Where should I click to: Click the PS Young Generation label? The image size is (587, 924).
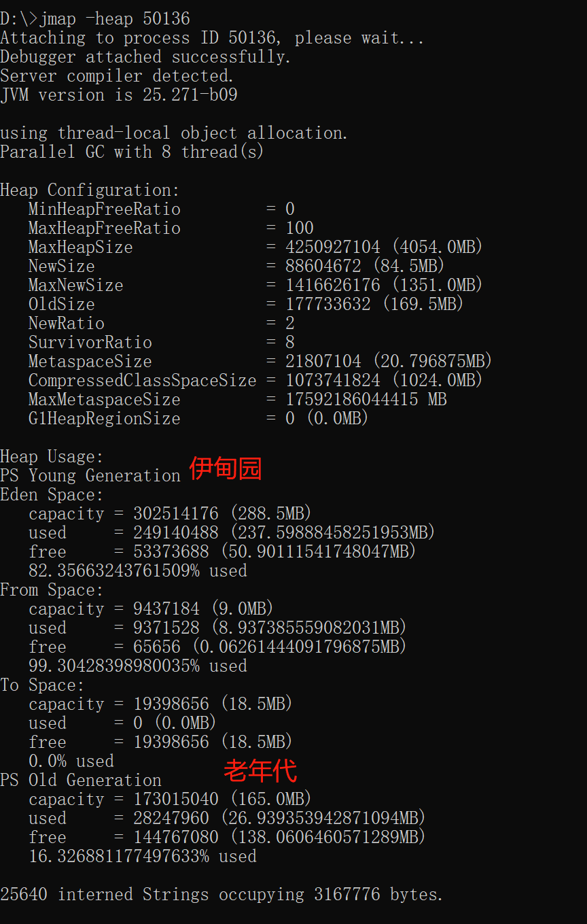(x=90, y=475)
